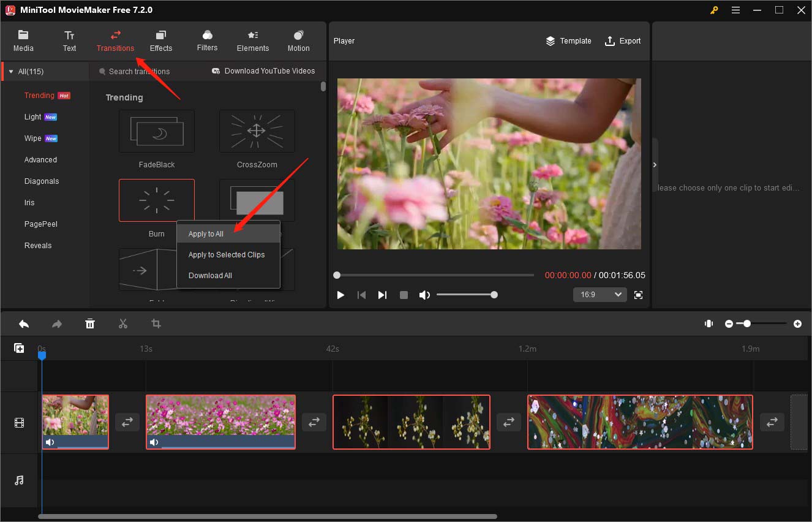The width and height of the screenshot is (812, 522).
Task: Click the timeline horizontal scrollbar
Action: [x=268, y=516]
